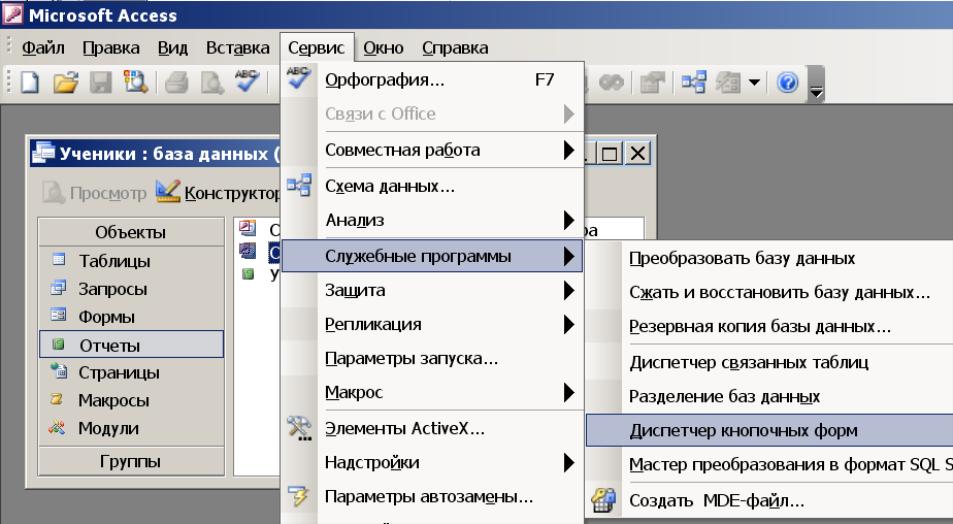This screenshot has width=953, height=524.
Task: Select Формы in the Objects pane
Action: (131, 317)
